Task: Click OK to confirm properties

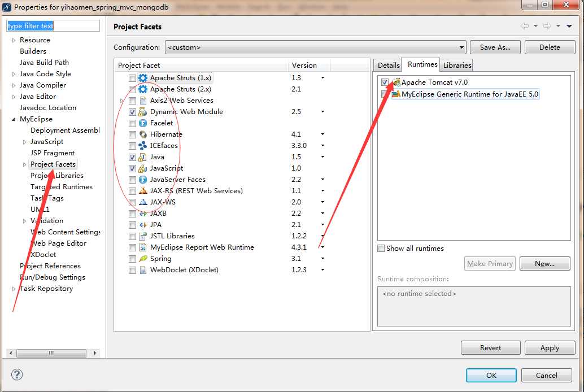Action: pyautogui.click(x=491, y=375)
